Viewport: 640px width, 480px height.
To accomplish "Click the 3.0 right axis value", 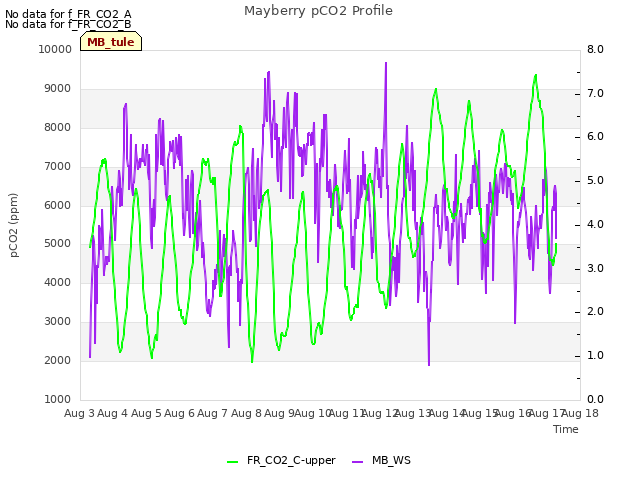I will pyautogui.click(x=595, y=268).
